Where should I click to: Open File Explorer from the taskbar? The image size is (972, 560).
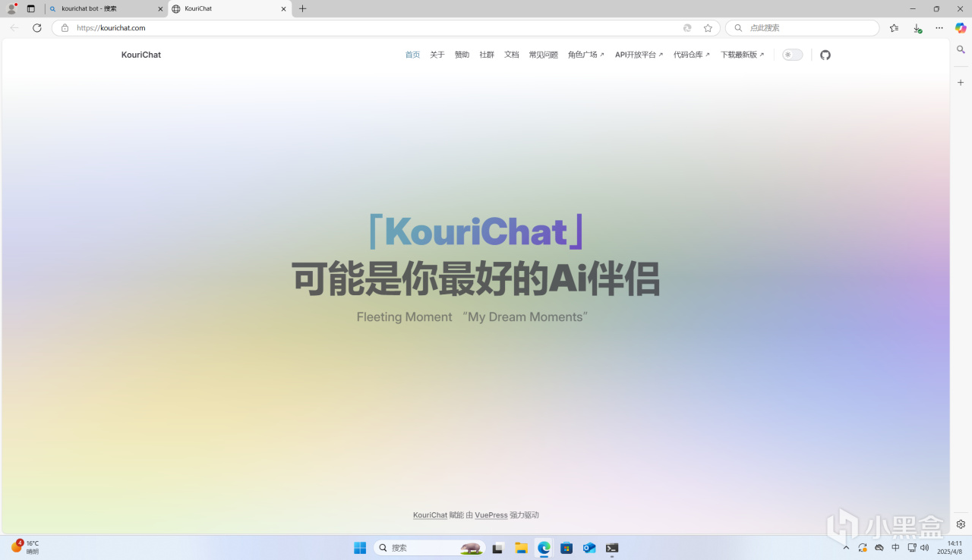click(x=521, y=548)
